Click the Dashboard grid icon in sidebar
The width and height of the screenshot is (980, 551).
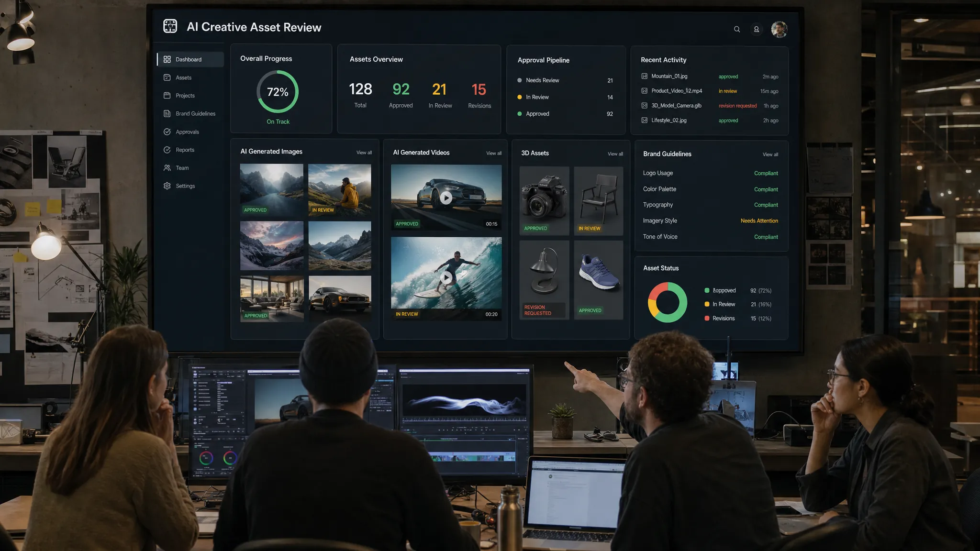coord(167,59)
